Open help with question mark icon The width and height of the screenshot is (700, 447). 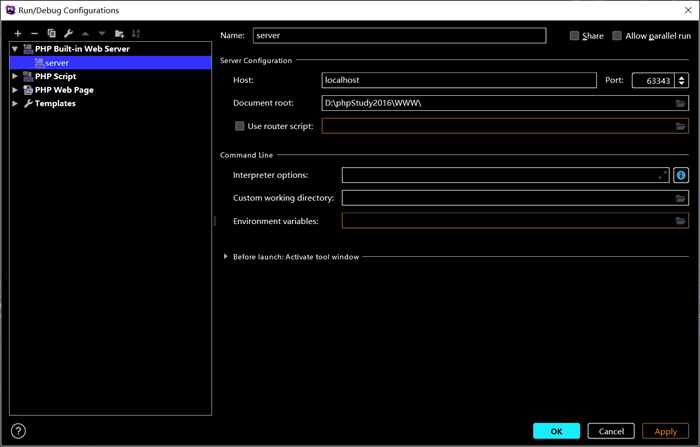[18, 431]
